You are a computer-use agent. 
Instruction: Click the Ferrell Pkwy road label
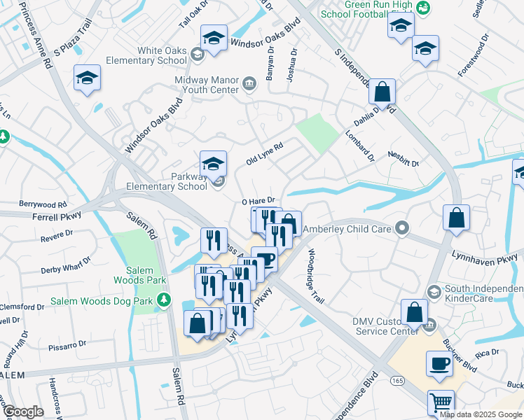(57, 216)
